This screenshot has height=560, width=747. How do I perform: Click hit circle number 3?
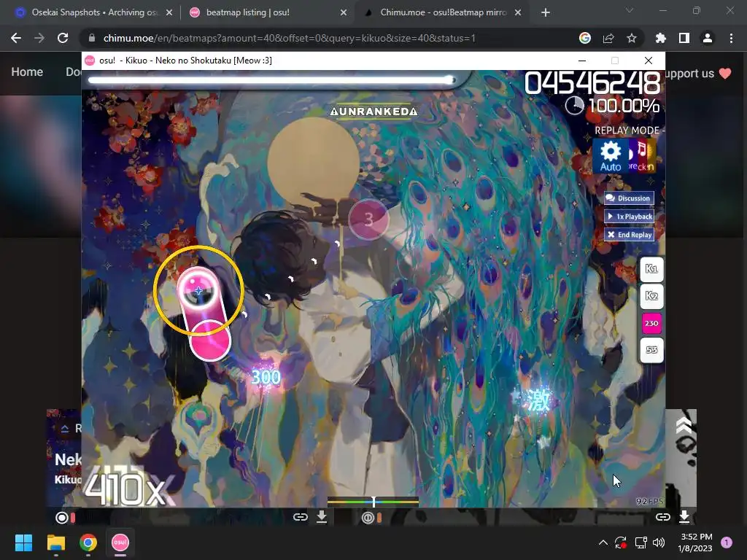click(368, 219)
